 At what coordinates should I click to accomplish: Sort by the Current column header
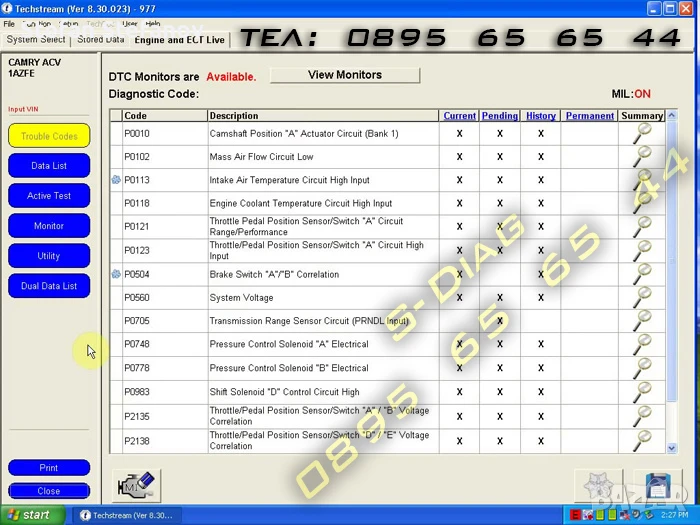pyautogui.click(x=459, y=116)
